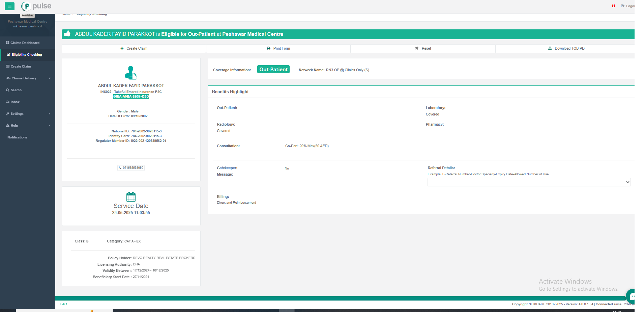Image resolution: width=644 pixels, height=312 pixels.
Task: Open the FAQ link in footer
Action: 64,304
